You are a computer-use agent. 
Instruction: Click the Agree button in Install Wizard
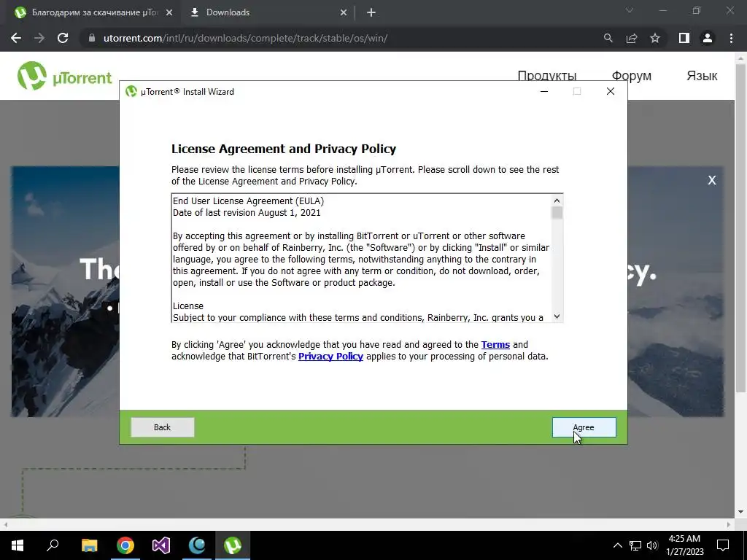pos(584,427)
